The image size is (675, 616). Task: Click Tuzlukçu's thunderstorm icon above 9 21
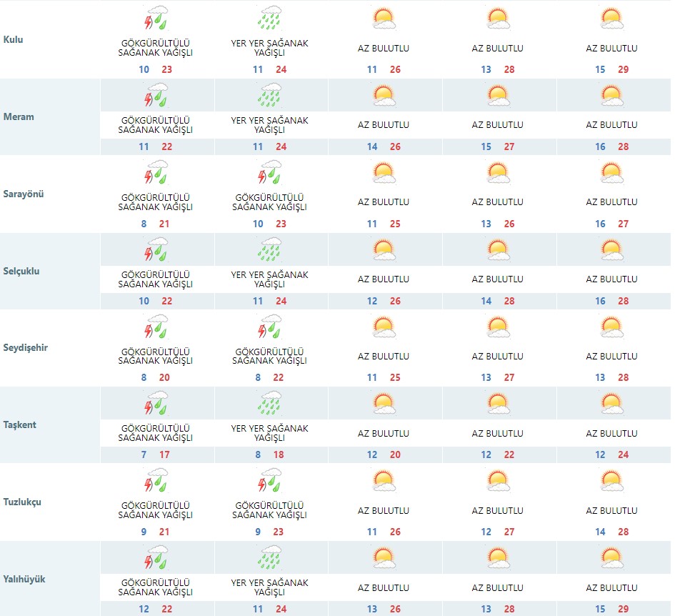click(x=156, y=480)
